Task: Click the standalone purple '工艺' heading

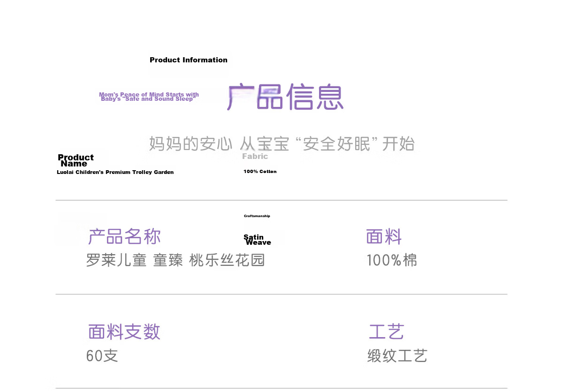Action: click(x=386, y=332)
